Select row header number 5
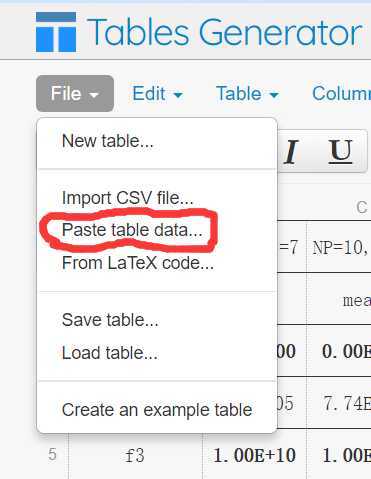Image resolution: width=371 pixels, height=479 pixels. 52,454
